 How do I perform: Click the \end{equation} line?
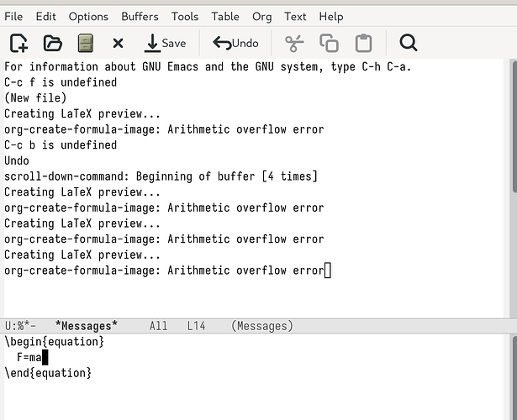pos(48,373)
